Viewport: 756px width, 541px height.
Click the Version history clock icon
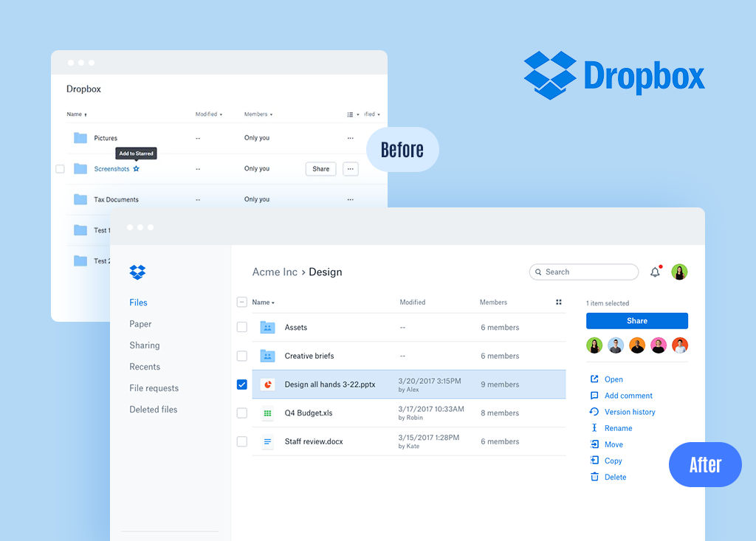tap(594, 412)
